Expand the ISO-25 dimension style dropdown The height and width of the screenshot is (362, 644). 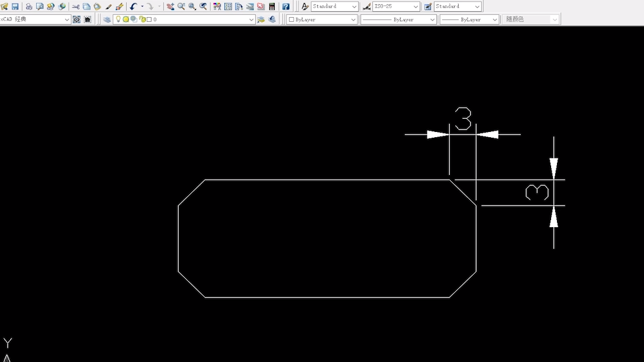416,7
